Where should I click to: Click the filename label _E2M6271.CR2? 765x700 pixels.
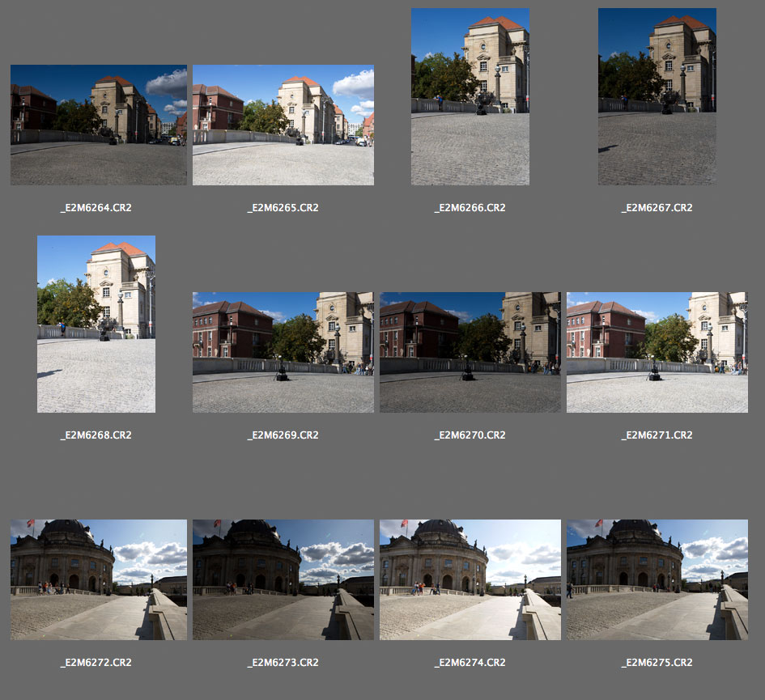(657, 435)
